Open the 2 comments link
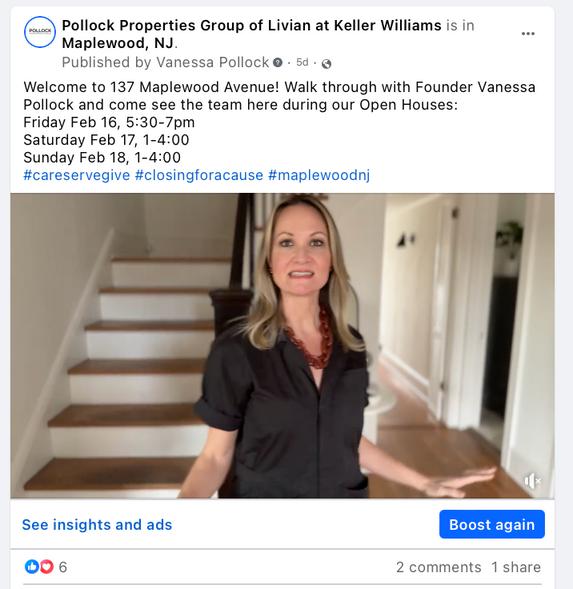The width and height of the screenshot is (573, 589). 438,567
